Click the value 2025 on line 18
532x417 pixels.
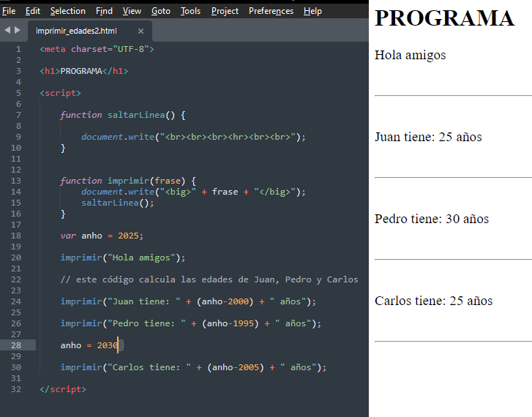click(128, 236)
